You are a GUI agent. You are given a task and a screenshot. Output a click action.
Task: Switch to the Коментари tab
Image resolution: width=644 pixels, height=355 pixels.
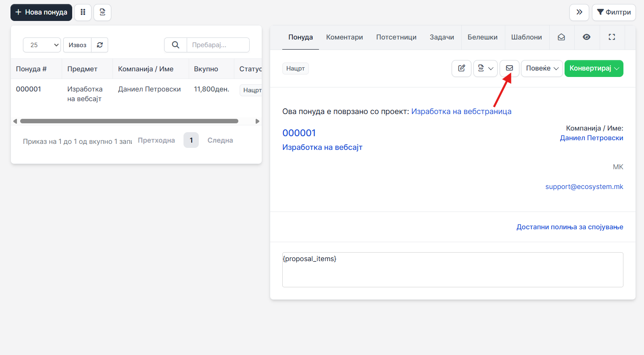tap(344, 37)
